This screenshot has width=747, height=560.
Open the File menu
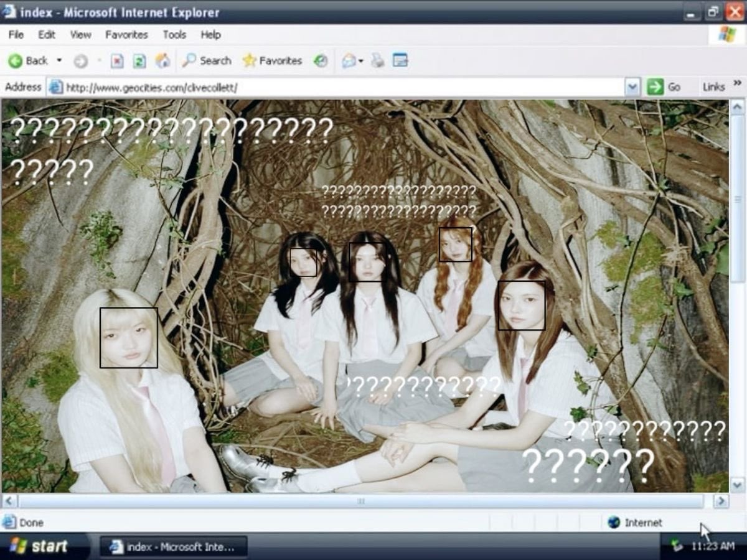16,35
